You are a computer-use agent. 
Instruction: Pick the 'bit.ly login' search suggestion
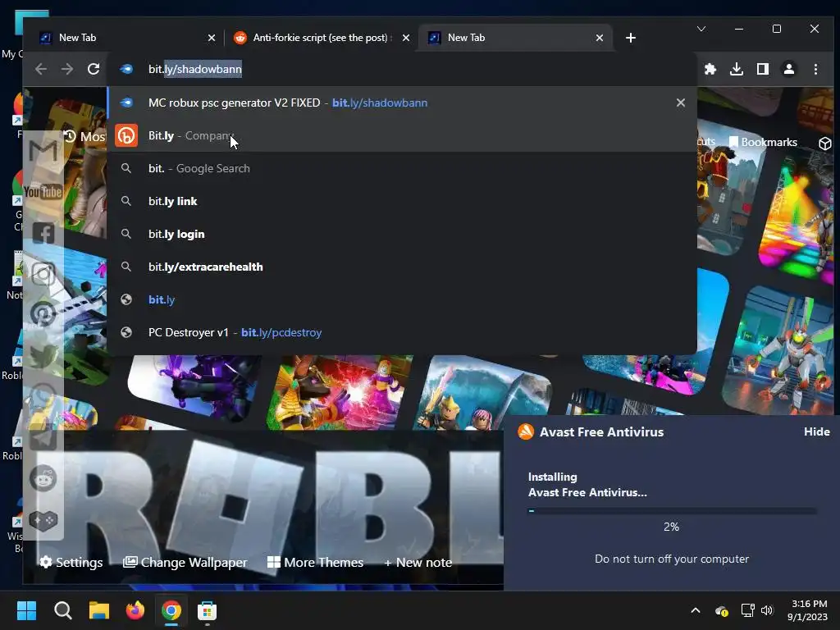coord(402,234)
